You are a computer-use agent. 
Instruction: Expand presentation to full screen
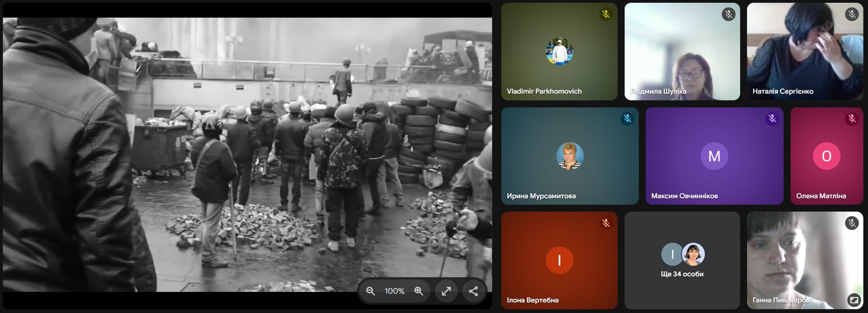[446, 291]
